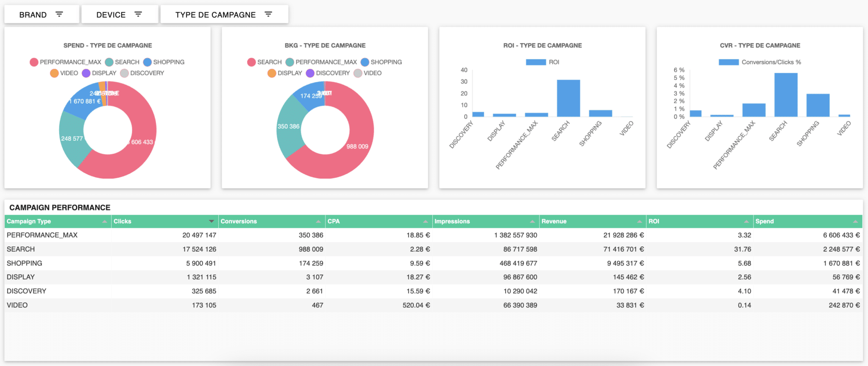Open the DEVICE filter icon
This screenshot has width=868, height=366.
click(138, 14)
